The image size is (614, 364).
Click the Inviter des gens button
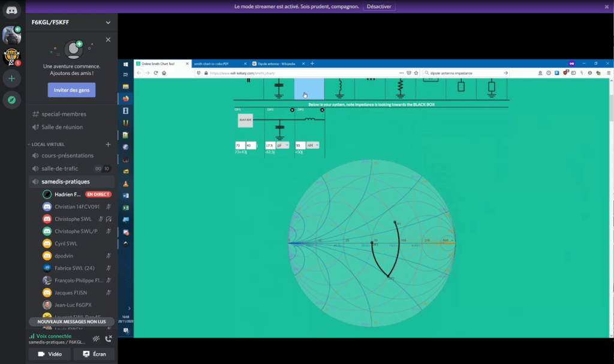(x=71, y=90)
